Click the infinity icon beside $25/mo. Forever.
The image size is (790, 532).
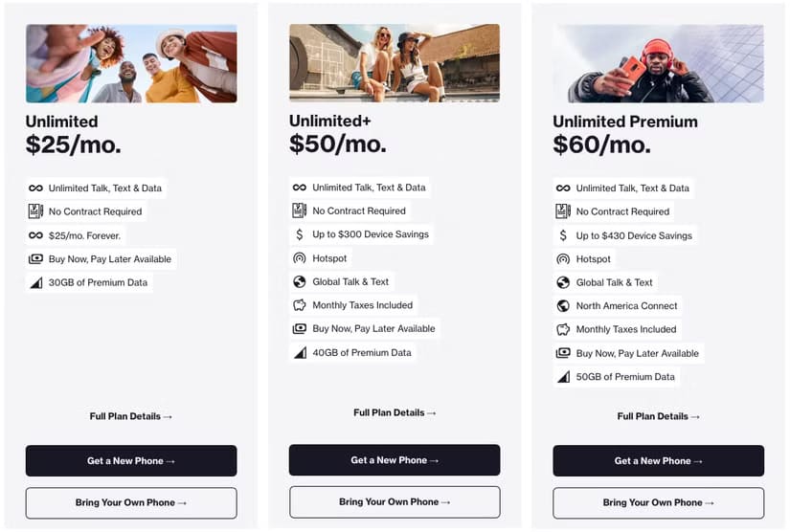pyautogui.click(x=35, y=235)
